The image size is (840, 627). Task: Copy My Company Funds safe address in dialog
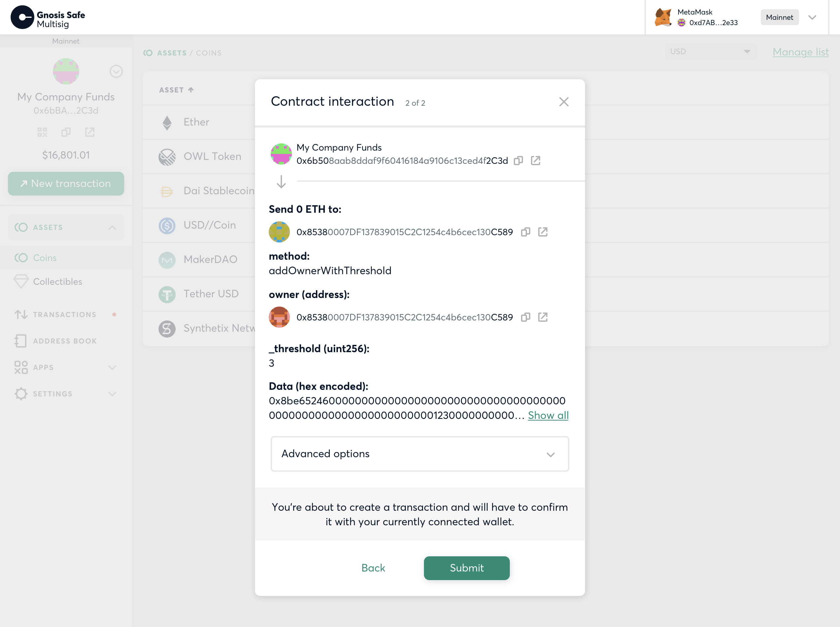pyautogui.click(x=518, y=161)
